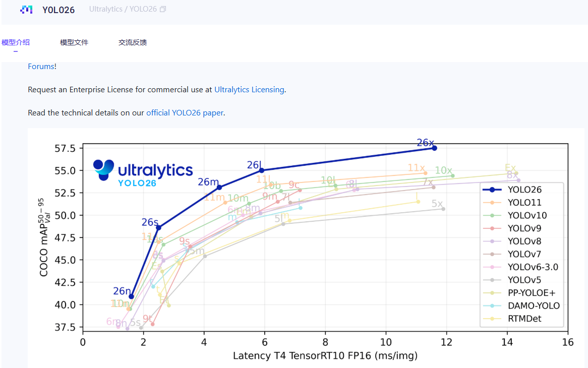The width and height of the screenshot is (588, 368).
Task: Click the YOLOv6-3.0 legend entry
Action: tap(520, 267)
